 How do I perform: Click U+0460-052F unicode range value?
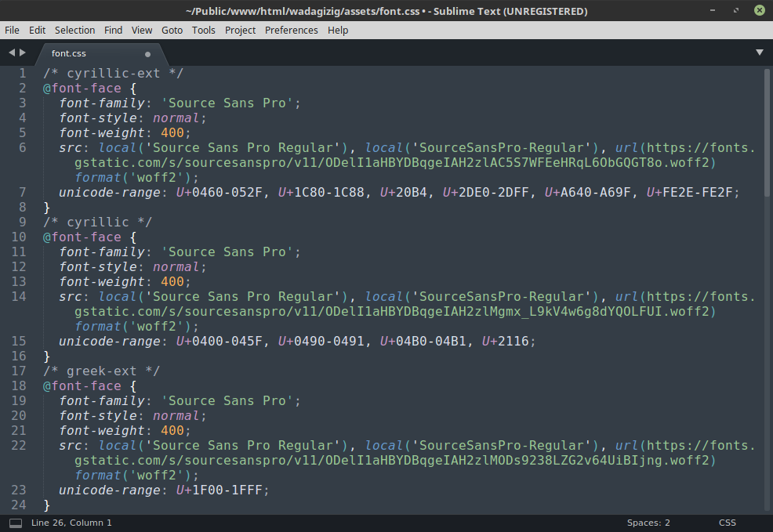click(x=220, y=193)
